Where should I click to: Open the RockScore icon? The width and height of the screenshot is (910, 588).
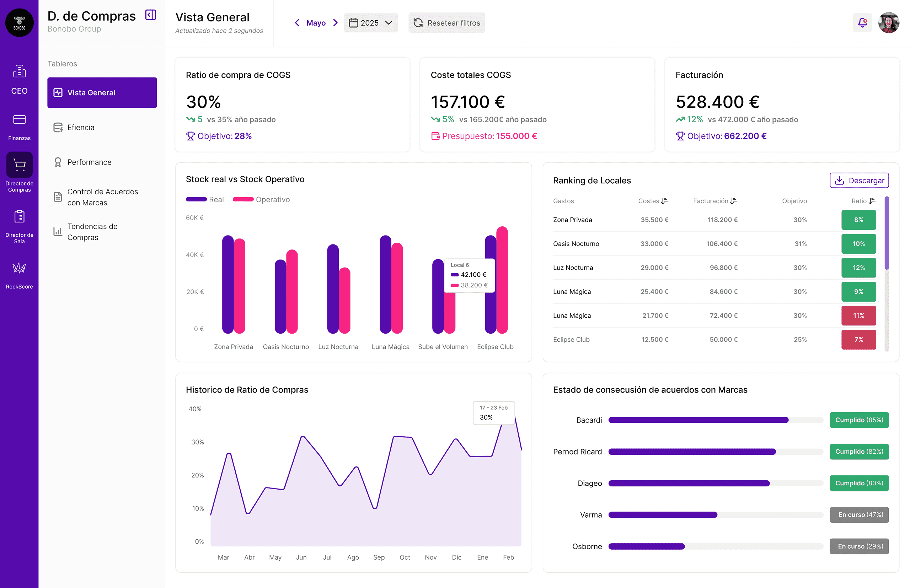[x=19, y=268]
